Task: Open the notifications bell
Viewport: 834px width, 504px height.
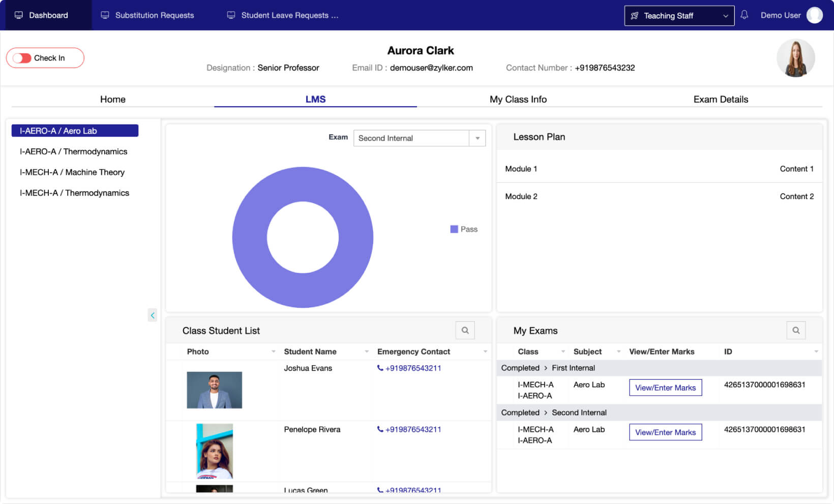Action: pos(744,15)
